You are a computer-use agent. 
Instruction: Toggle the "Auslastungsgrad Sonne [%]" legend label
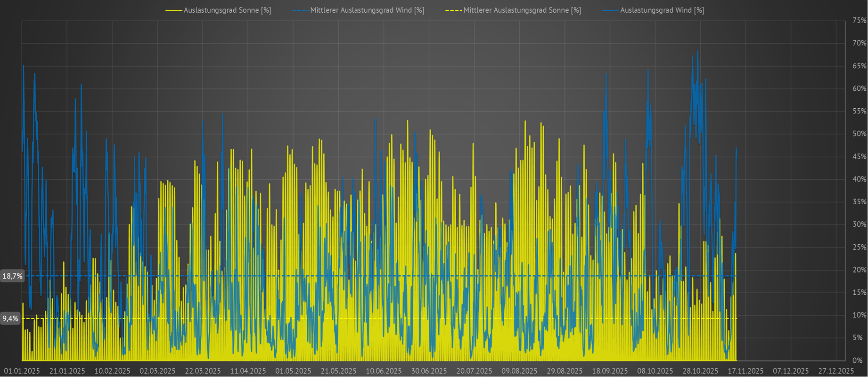pyautogui.click(x=227, y=10)
